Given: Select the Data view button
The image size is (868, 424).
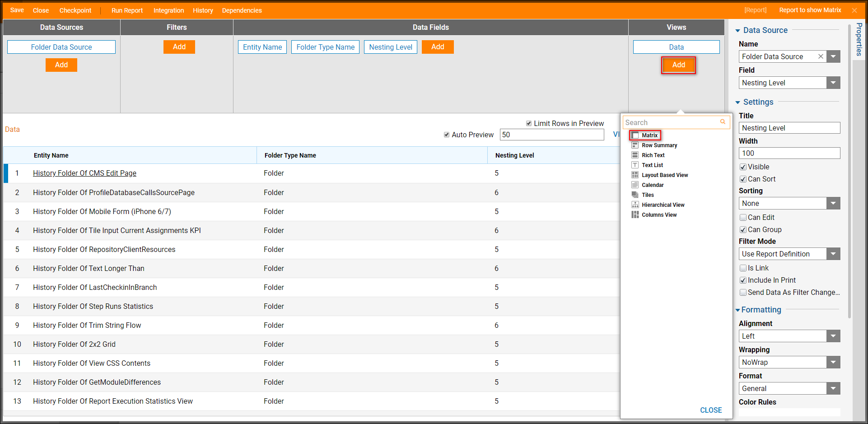Looking at the screenshot, I should pos(677,47).
